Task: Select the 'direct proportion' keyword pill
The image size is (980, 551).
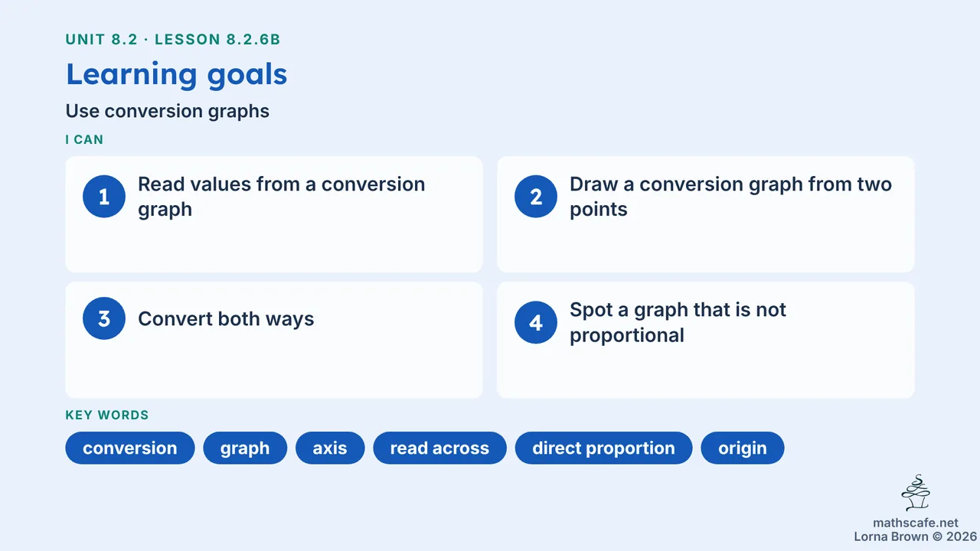Action: coord(603,448)
